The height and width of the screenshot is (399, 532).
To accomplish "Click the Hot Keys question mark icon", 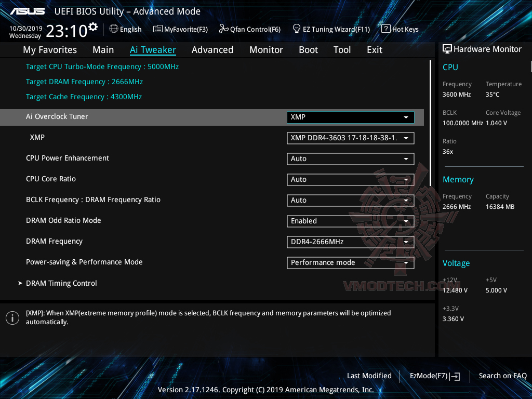I will pos(386,29).
